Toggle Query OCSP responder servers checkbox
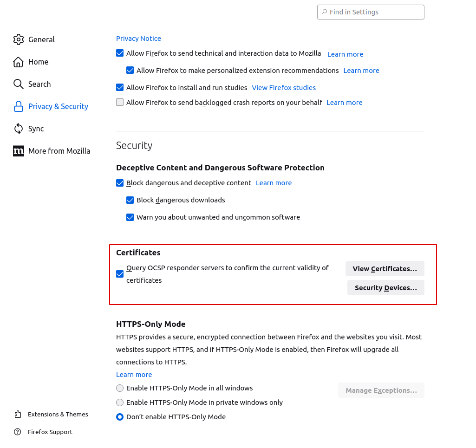Image resolution: width=476 pixels, height=448 pixels. coord(120,274)
